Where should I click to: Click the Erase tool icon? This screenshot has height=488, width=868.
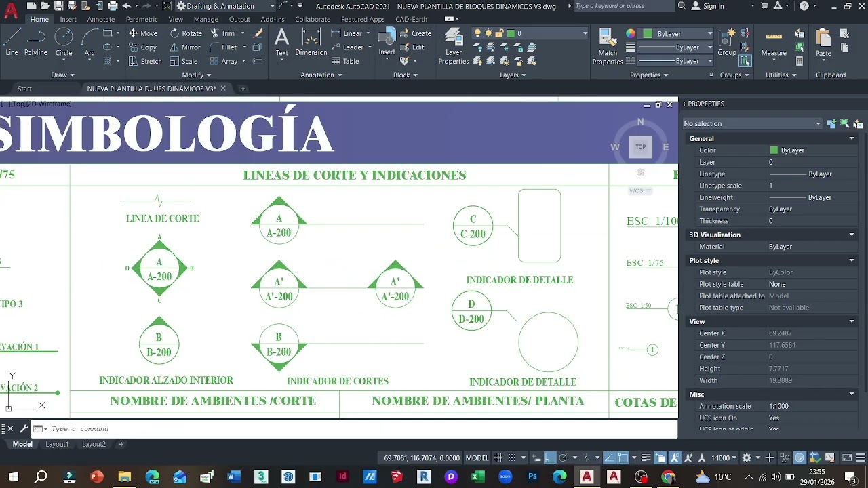[x=258, y=33]
